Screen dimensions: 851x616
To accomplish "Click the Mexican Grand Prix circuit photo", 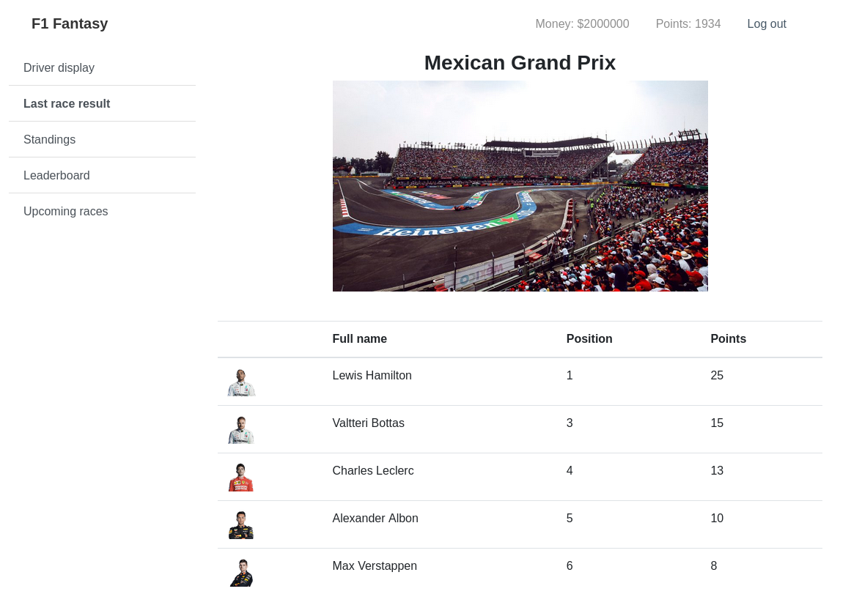I will [520, 186].
